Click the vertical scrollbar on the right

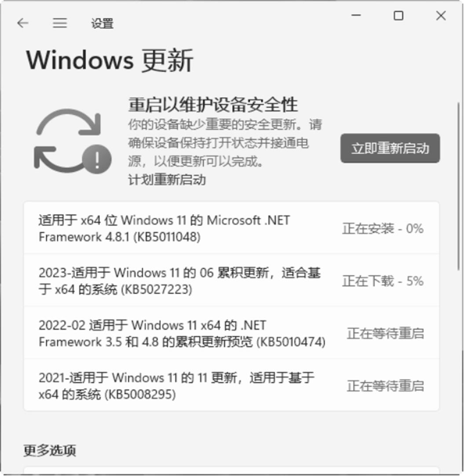coord(459,186)
